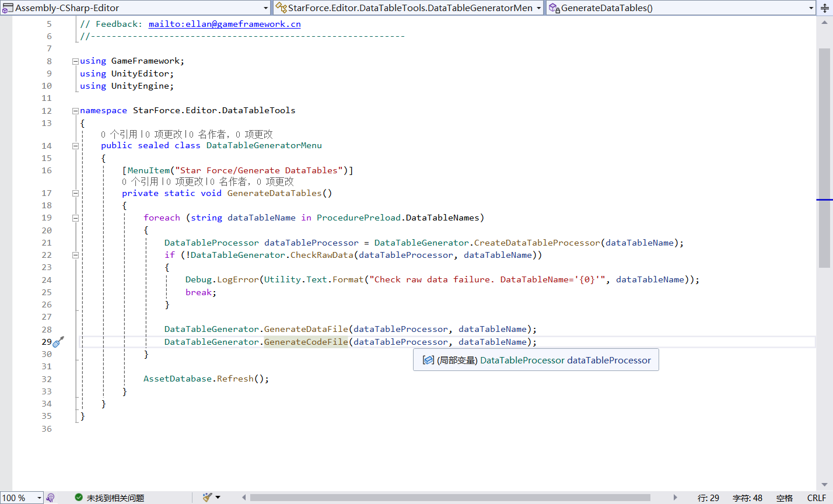The image size is (833, 504).
Task: Click the highlighted GenerateCodeFile method name
Action: click(x=306, y=342)
